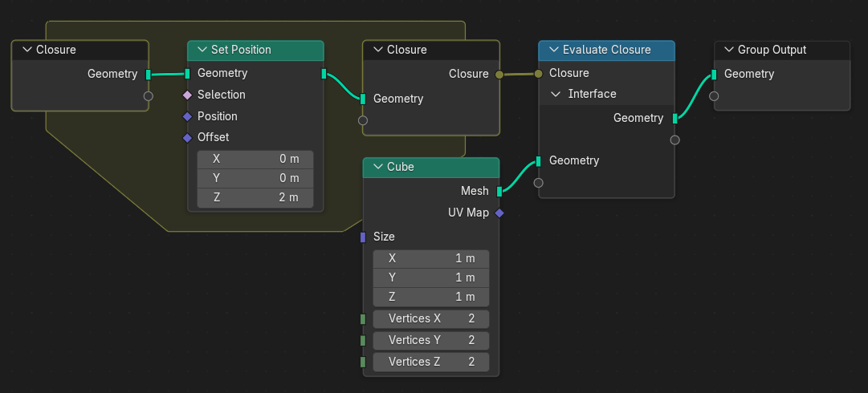This screenshot has width=868, height=393.
Task: Click the Group Output Geometry input socket
Action: point(714,74)
